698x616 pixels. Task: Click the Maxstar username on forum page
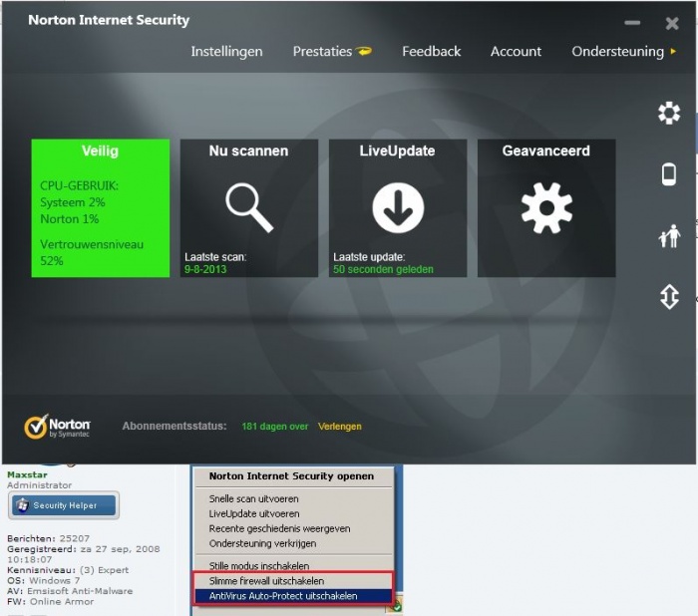(x=27, y=474)
